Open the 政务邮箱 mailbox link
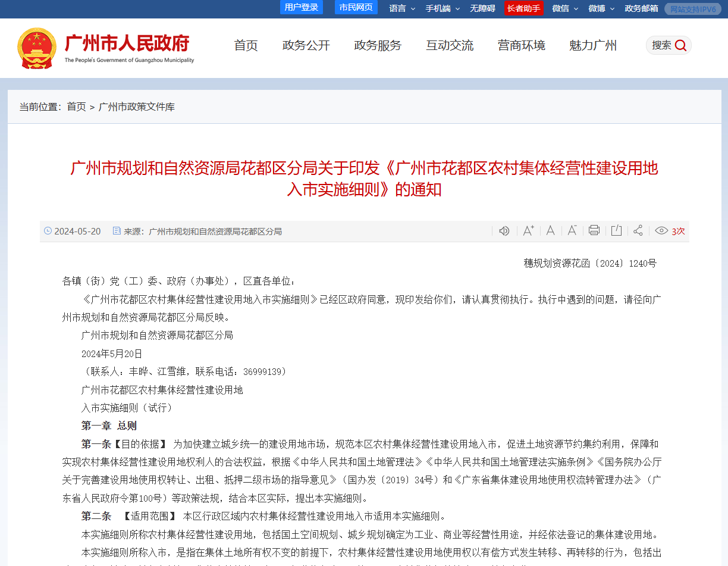The width and height of the screenshot is (728, 566). pyautogui.click(x=641, y=8)
